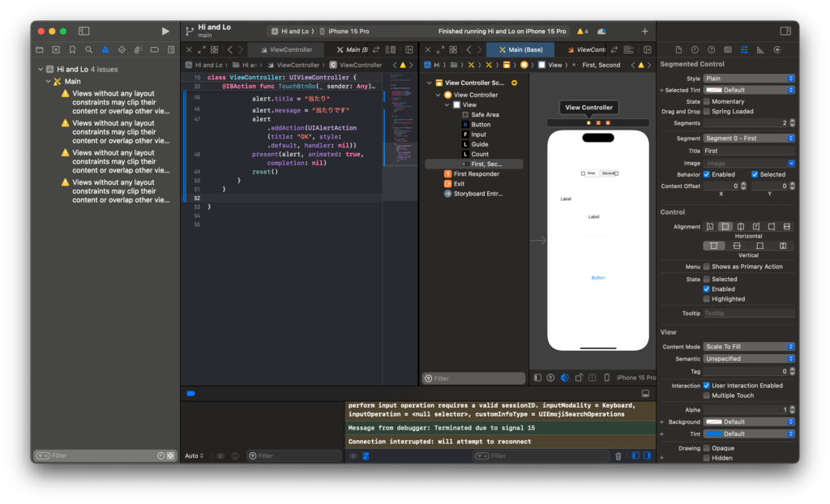
Task: Select the ViewController tab in left editor
Action: click(x=290, y=49)
